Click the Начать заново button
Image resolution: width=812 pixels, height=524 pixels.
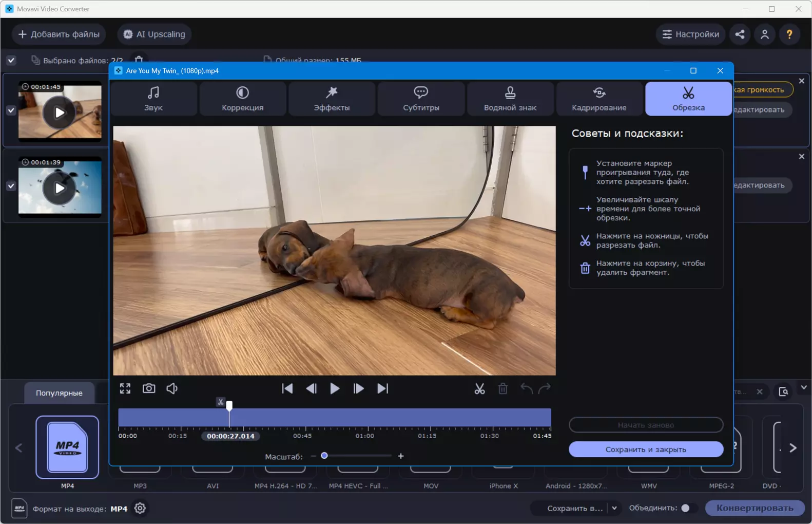tap(646, 425)
